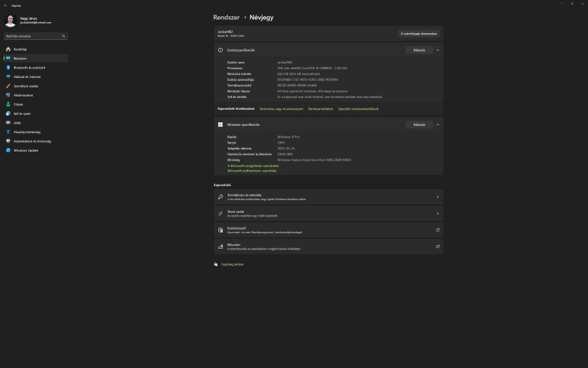Screen dimensions: 588x368
Task: Open the Nagy János profile picture
Action: click(x=10, y=21)
